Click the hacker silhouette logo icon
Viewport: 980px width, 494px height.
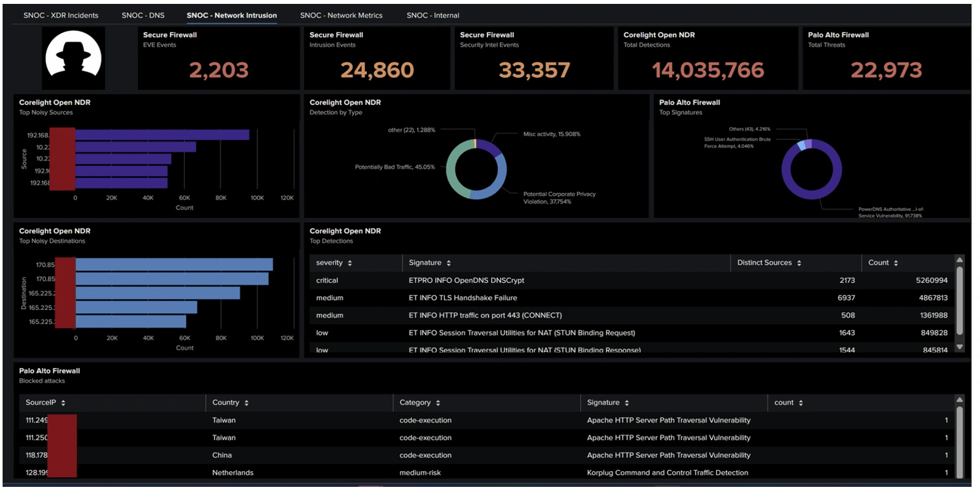(x=73, y=58)
